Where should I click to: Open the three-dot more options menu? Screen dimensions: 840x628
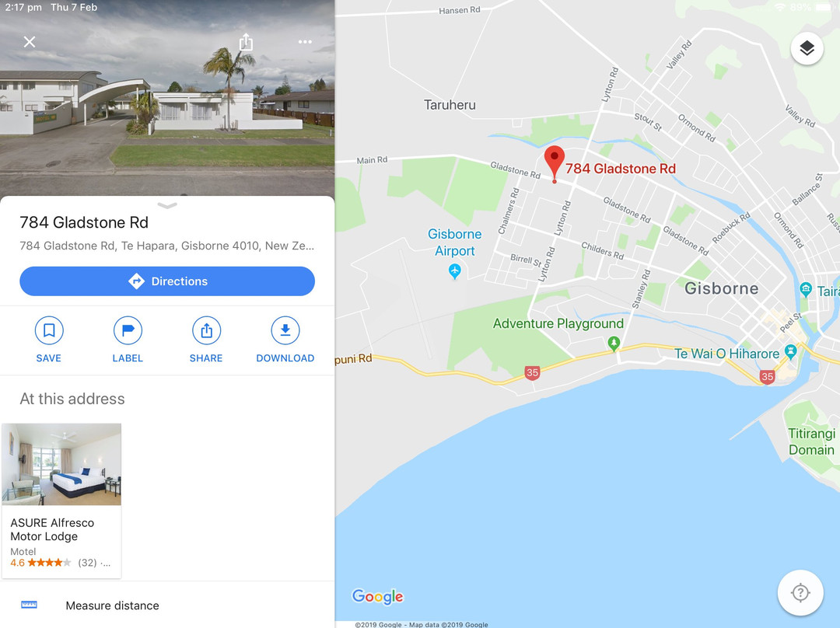[305, 42]
